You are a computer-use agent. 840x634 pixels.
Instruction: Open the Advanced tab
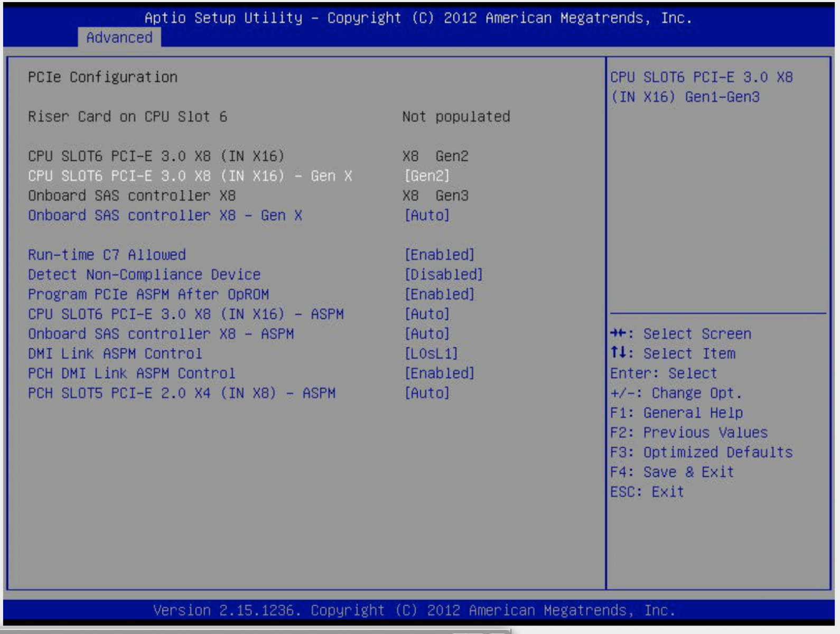pyautogui.click(x=119, y=38)
